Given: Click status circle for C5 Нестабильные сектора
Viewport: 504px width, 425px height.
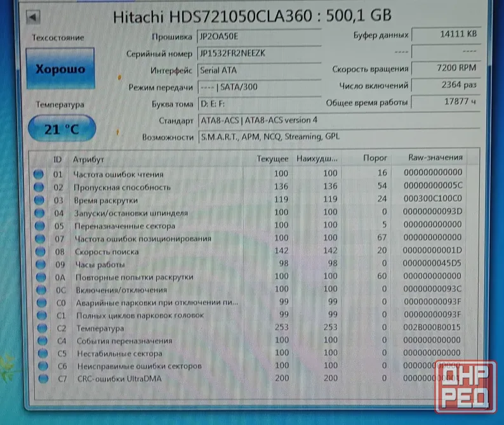Looking at the screenshot, I should (43, 353).
